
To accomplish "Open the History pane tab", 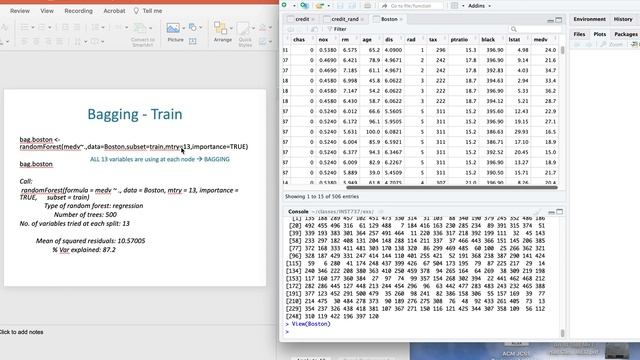I will pos(623,19).
